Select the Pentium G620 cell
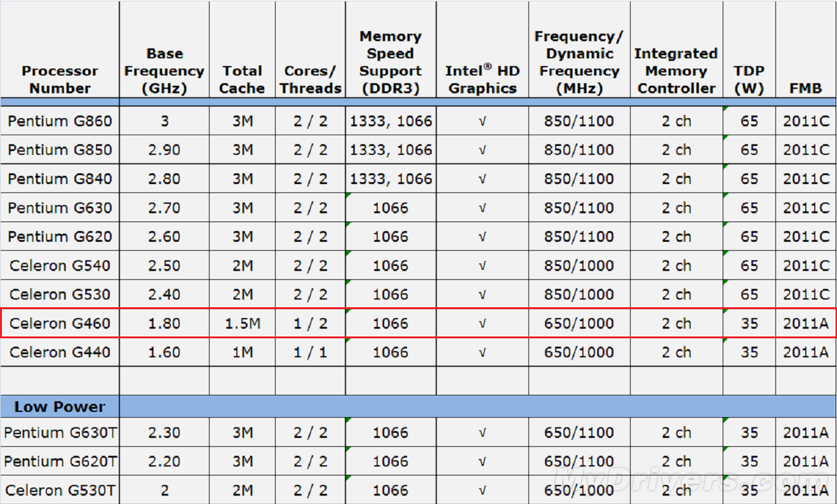This screenshot has width=837, height=504. point(60,237)
